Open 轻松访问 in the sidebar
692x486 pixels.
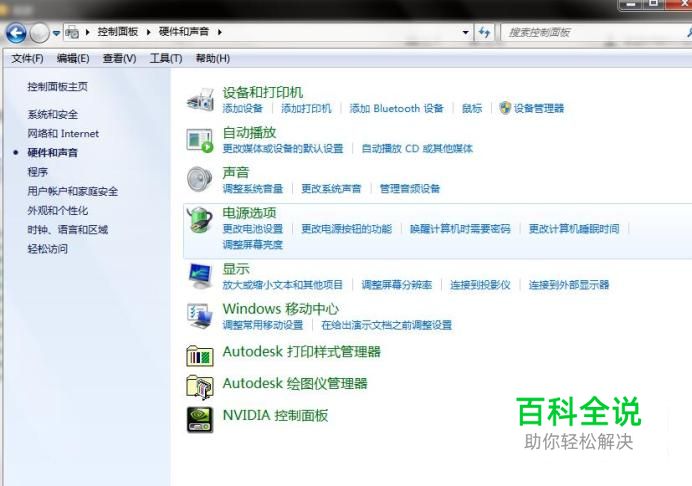48,249
